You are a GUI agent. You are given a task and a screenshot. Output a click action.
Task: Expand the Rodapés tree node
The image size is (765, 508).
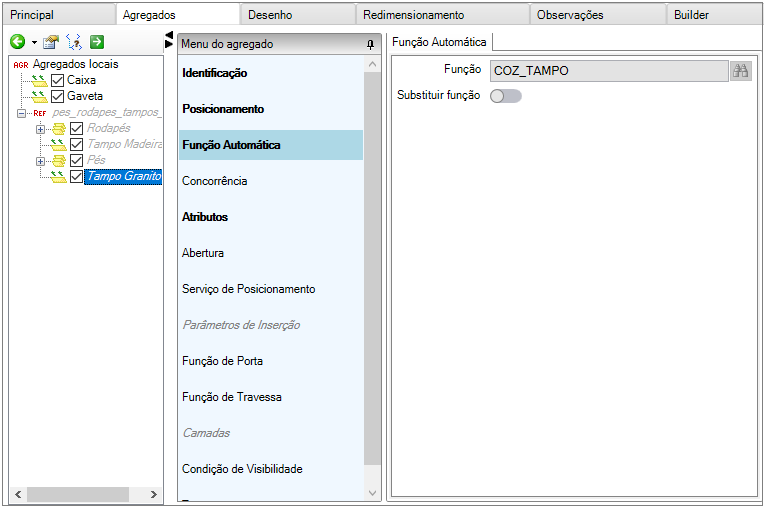[40, 129]
